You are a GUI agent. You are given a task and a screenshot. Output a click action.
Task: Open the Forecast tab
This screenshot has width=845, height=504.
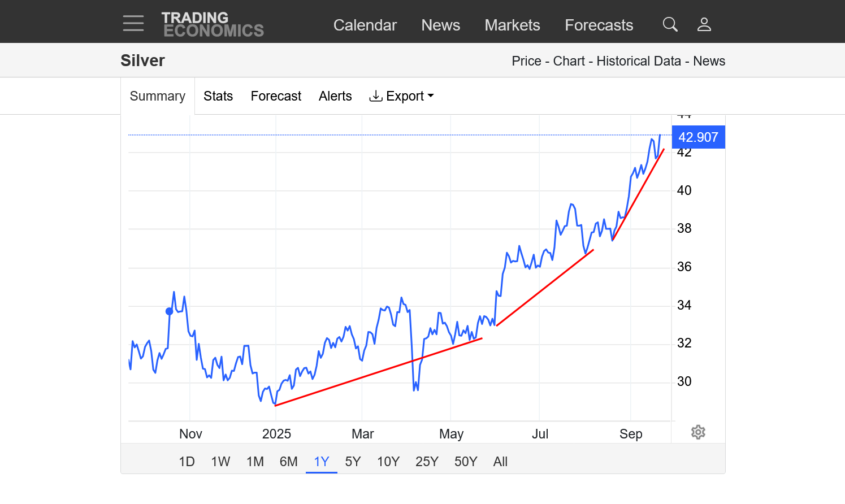click(x=276, y=96)
